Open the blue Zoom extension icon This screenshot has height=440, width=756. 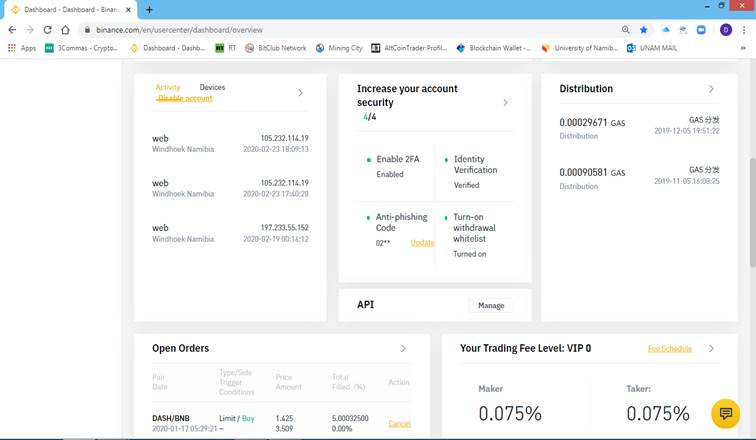point(701,30)
